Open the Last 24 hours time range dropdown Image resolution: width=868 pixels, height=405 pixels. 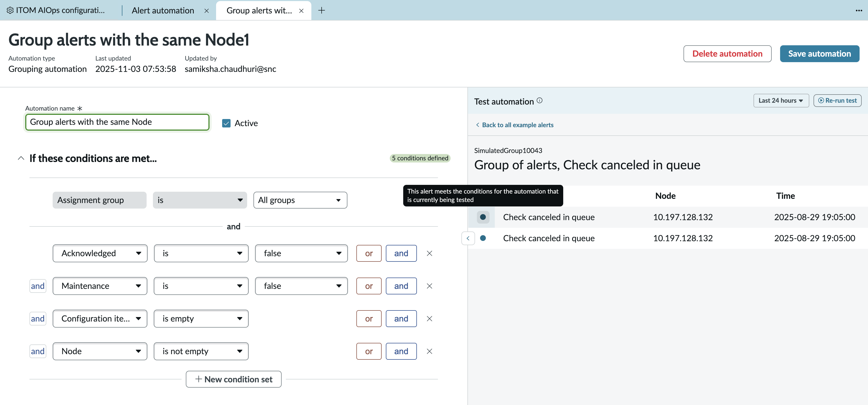[781, 101]
